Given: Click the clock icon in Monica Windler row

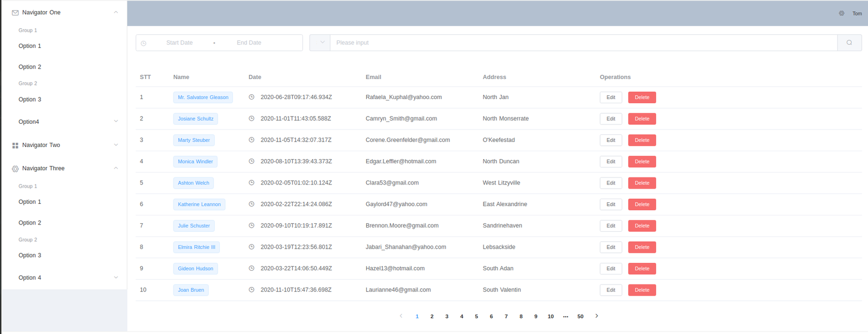Looking at the screenshot, I should [x=251, y=161].
